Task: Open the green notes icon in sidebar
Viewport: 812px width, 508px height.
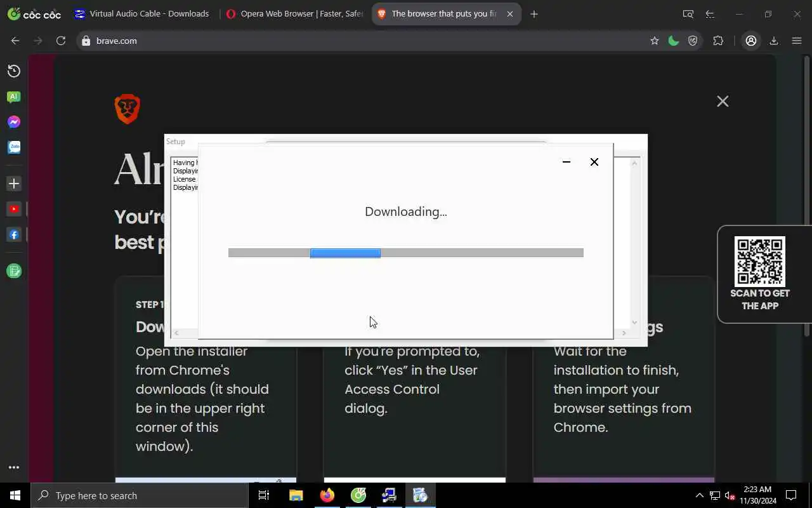Action: (x=13, y=271)
